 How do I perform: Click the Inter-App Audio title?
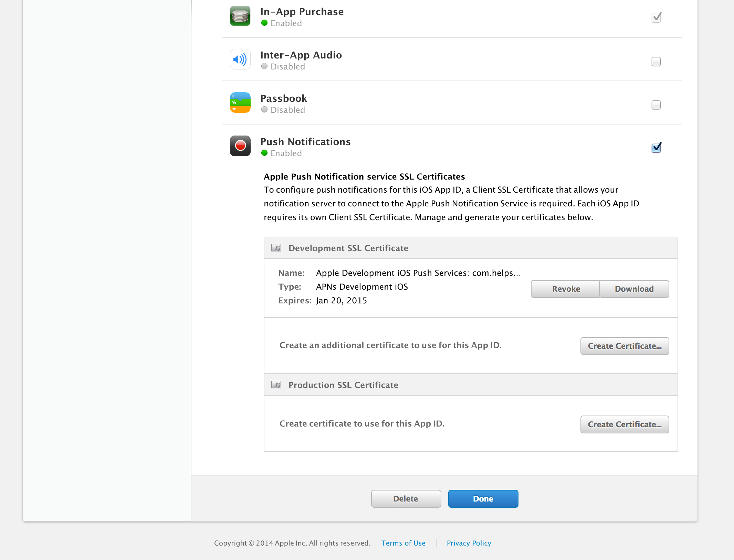point(301,55)
